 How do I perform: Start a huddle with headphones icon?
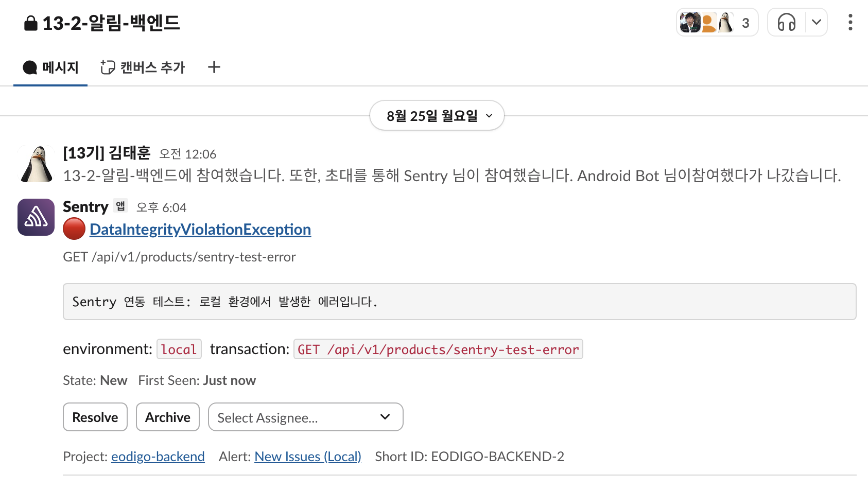coord(786,23)
